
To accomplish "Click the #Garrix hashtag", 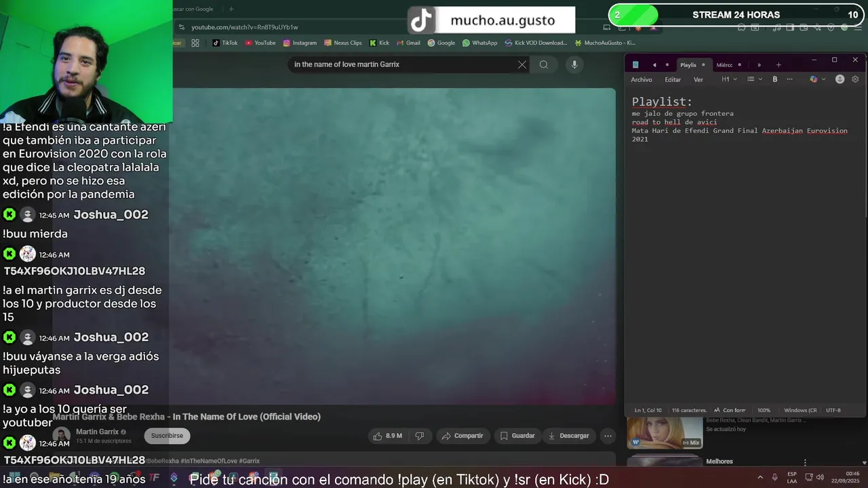I will pos(250,461).
